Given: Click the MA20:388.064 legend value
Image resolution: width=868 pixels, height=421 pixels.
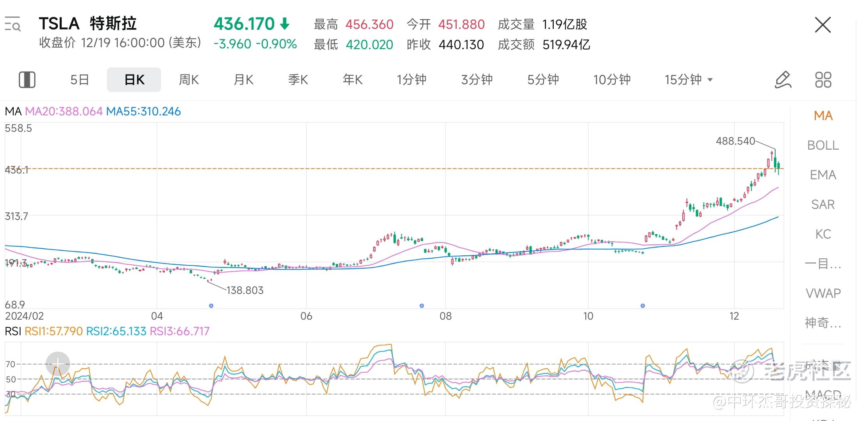Looking at the screenshot, I should point(64,111).
